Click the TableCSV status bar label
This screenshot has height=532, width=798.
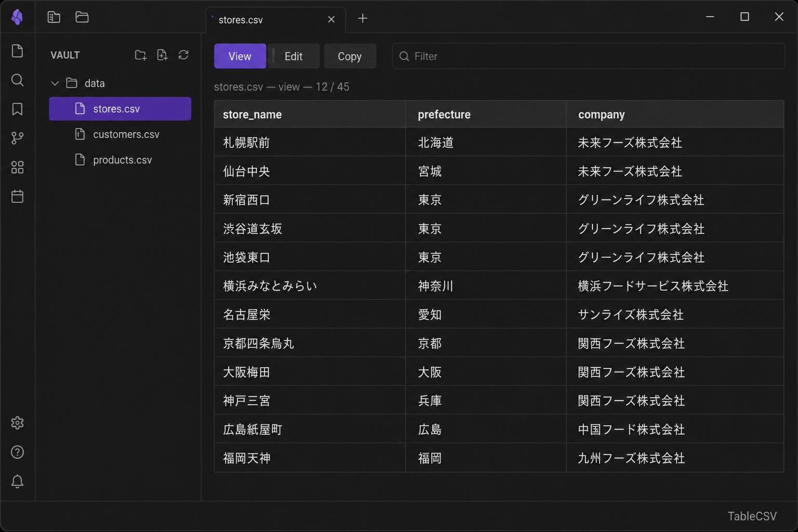(752, 516)
